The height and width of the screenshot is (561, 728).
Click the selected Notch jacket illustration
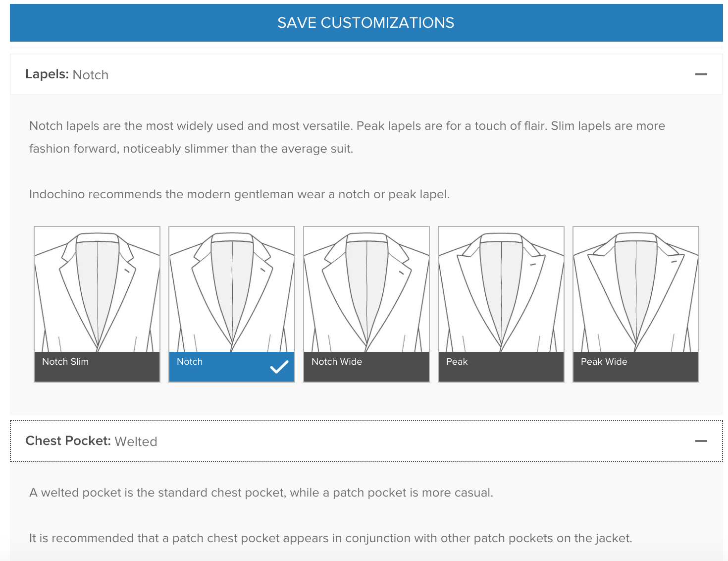232,289
